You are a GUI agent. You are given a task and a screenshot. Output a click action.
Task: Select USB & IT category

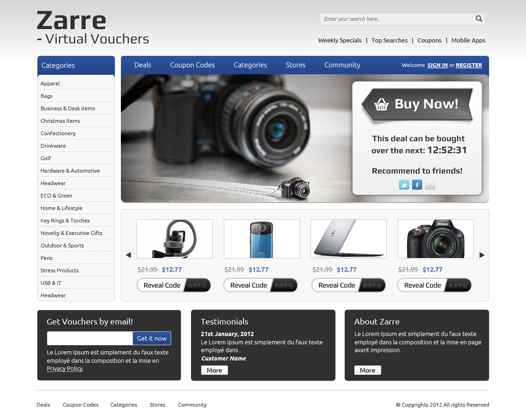[x=76, y=283]
